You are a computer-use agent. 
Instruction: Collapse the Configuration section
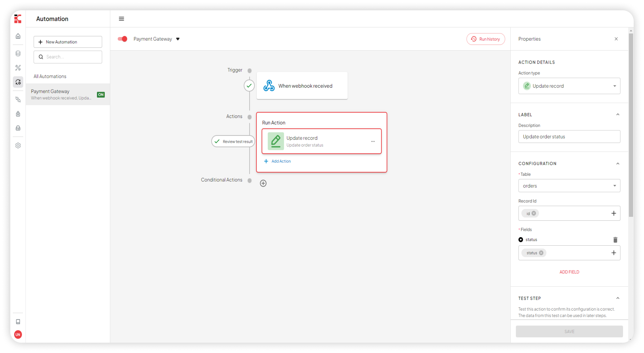coord(618,163)
